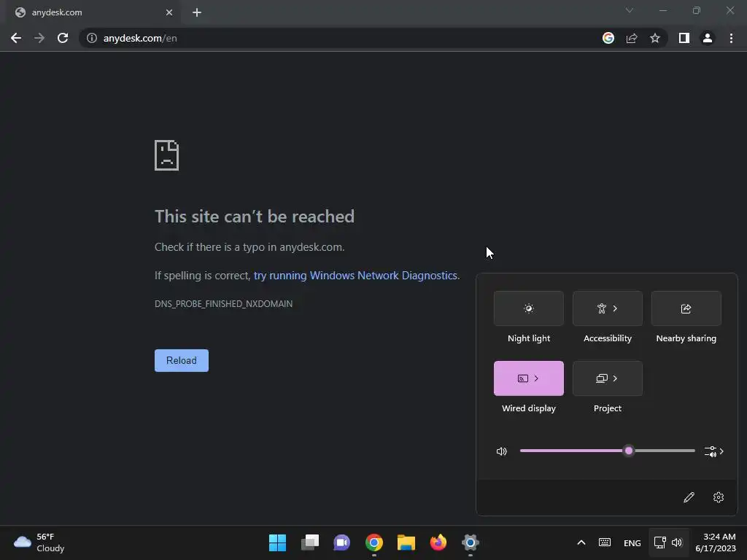Click the forward navigation arrow
Viewport: 747px width, 560px height.
[39, 38]
